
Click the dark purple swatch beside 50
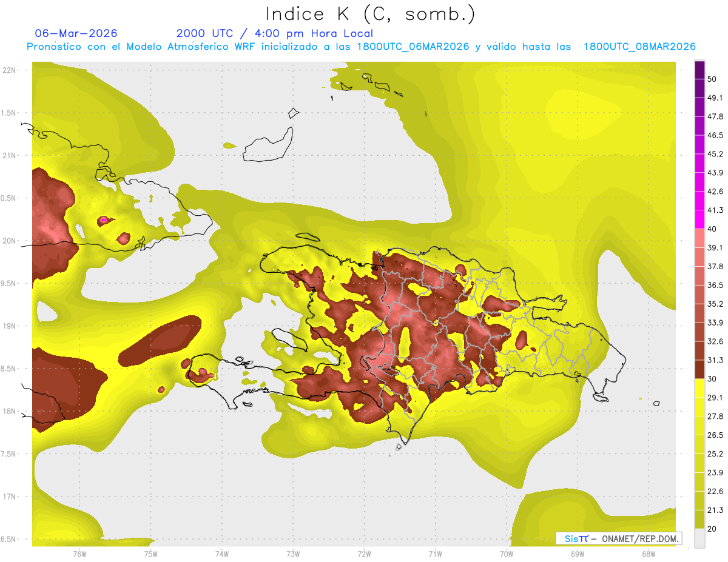tap(700, 70)
